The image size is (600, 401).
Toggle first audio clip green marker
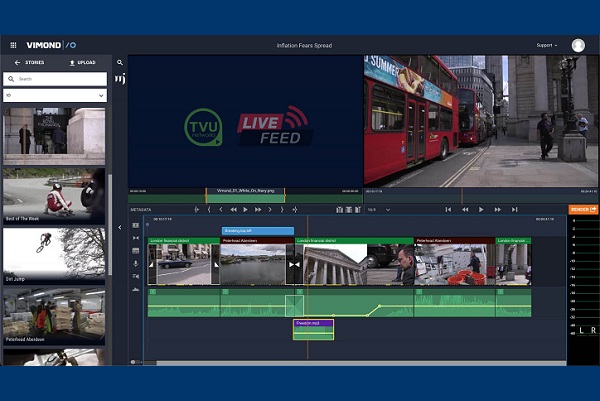point(153,292)
